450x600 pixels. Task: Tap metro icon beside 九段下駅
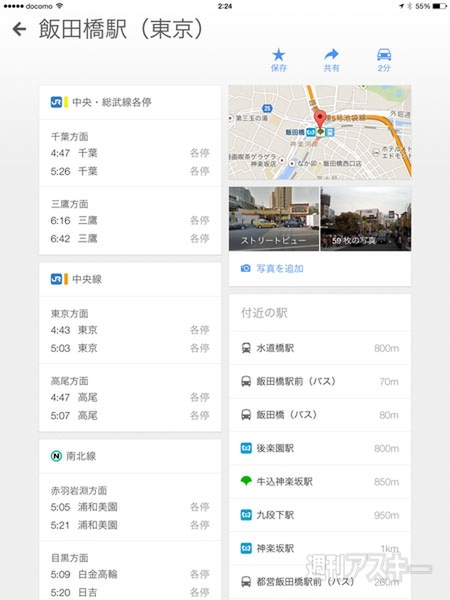coord(246,515)
